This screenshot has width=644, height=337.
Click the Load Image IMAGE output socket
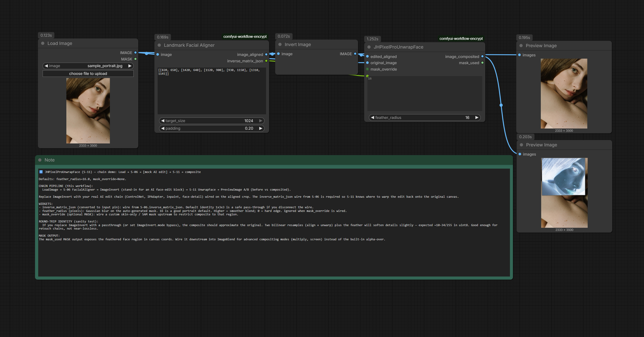click(135, 53)
